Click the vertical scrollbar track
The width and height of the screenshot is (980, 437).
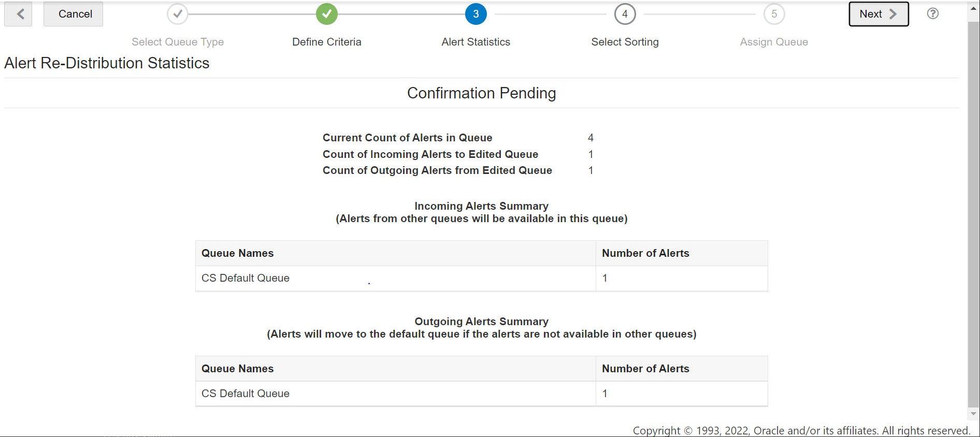tap(973, 207)
